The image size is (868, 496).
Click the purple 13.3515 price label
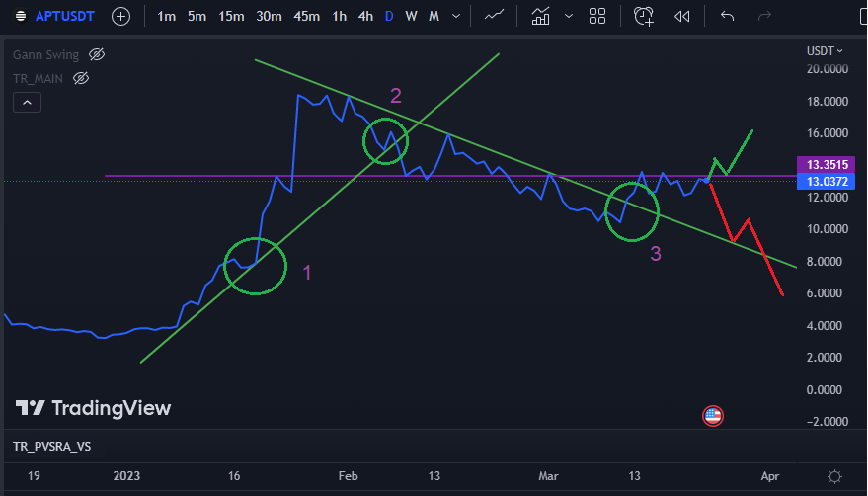(826, 165)
